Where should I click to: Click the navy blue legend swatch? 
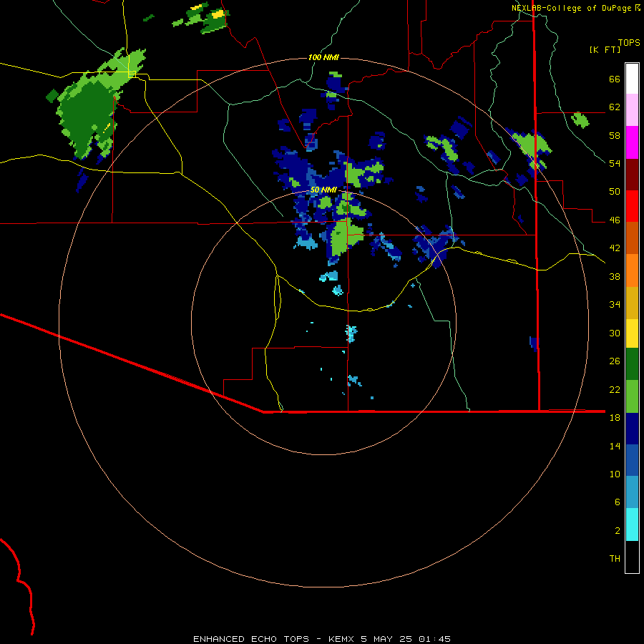tap(632, 429)
